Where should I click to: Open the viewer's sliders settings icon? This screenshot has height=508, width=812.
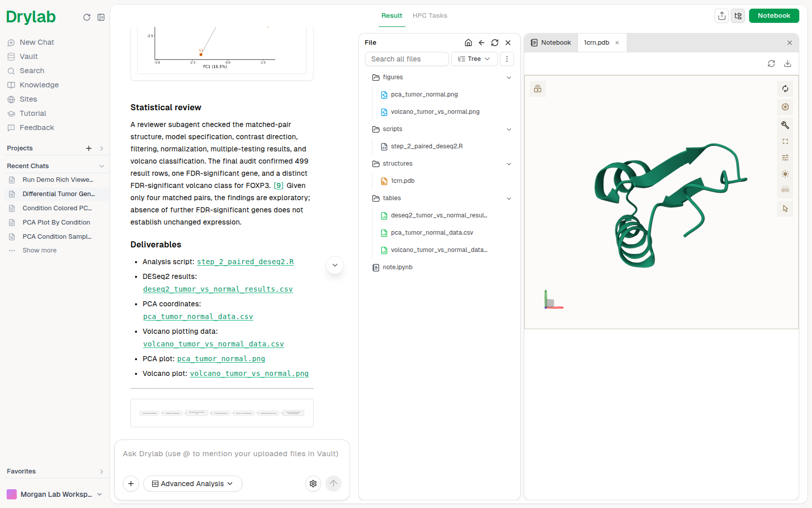[x=785, y=158]
